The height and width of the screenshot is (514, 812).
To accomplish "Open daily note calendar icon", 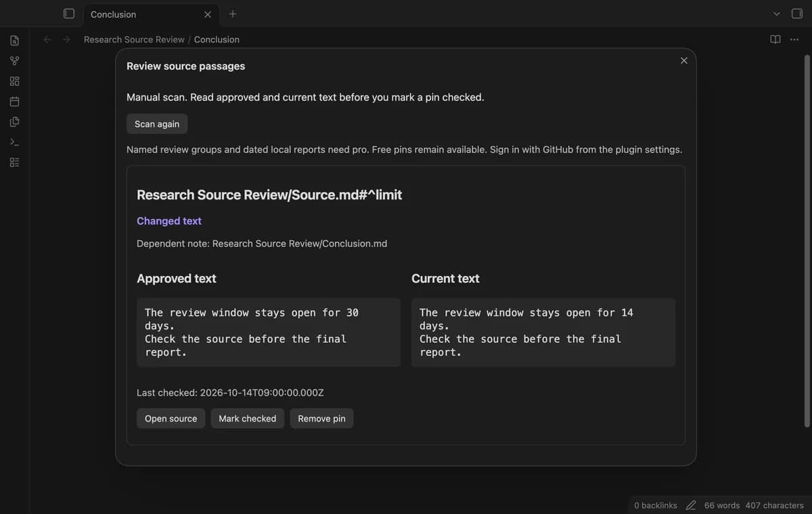I will (x=14, y=101).
